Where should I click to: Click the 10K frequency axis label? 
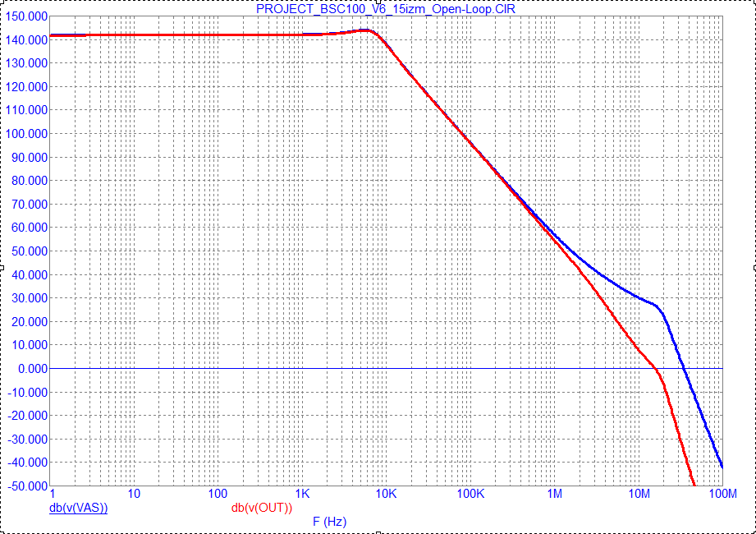pos(386,494)
